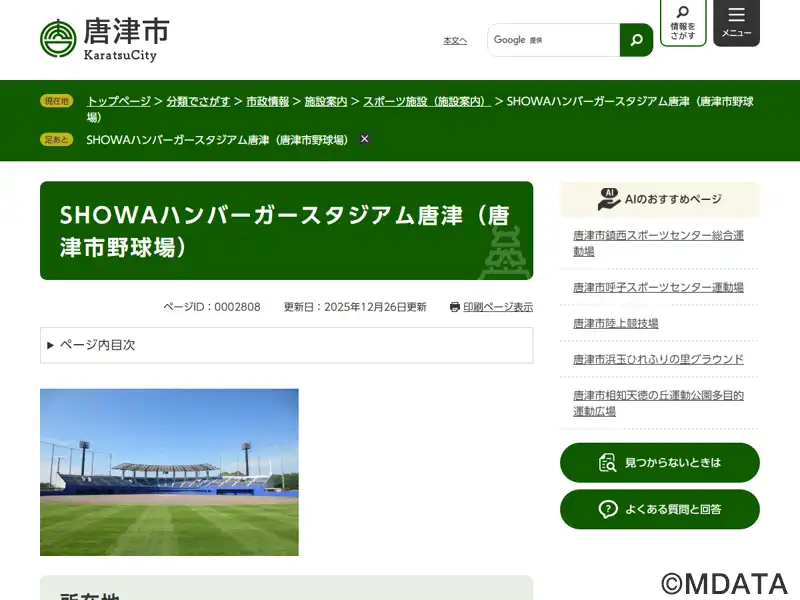800x600 pixels.
Task: Open 唐津市呼子スポーツセンター運動場 link
Action: (658, 287)
